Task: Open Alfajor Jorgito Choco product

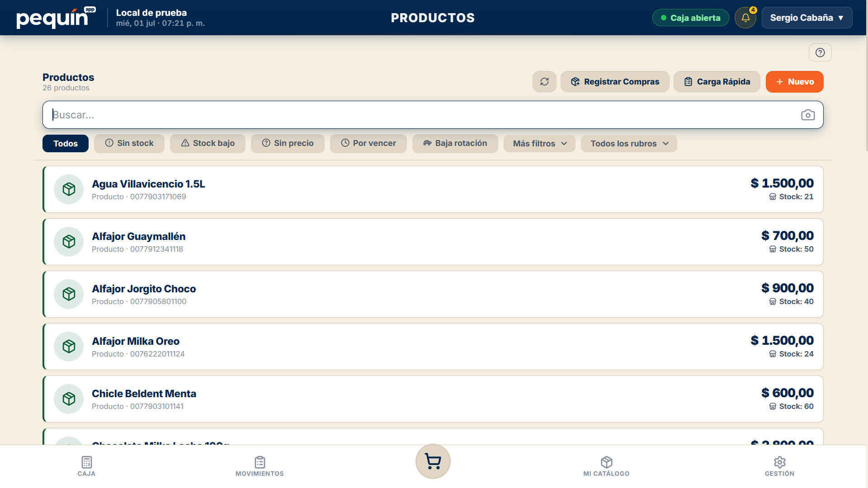Action: (x=433, y=294)
